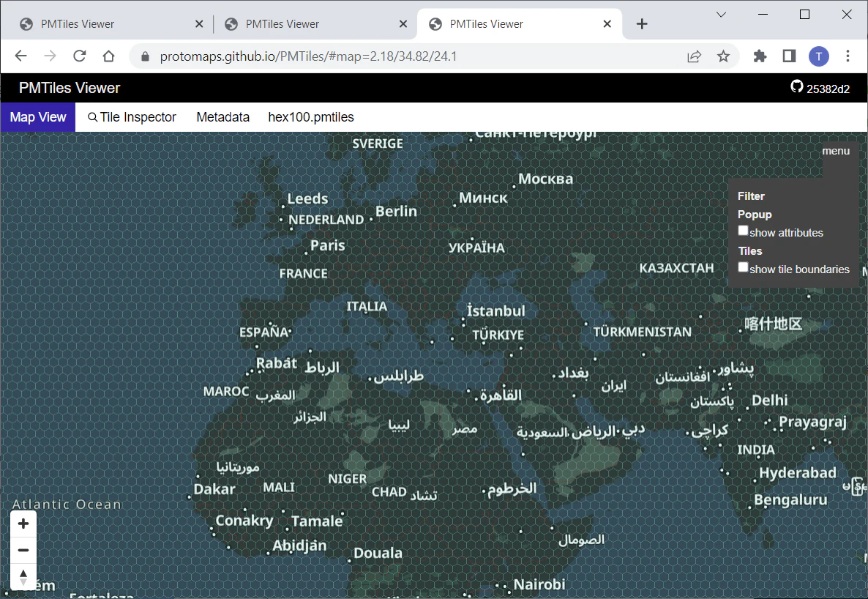Share this page using the share icon
The image size is (868, 599).
tap(694, 56)
